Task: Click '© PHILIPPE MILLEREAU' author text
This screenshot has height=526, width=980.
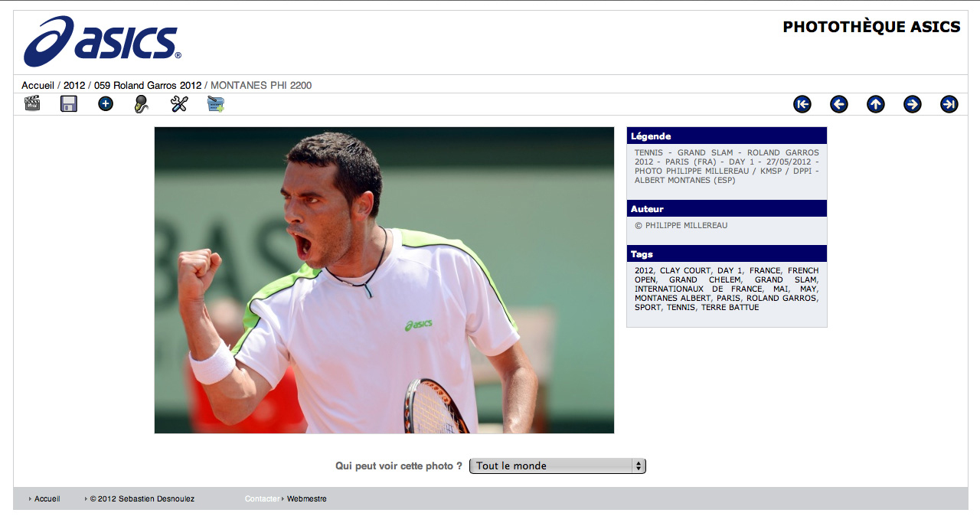Action: click(681, 226)
